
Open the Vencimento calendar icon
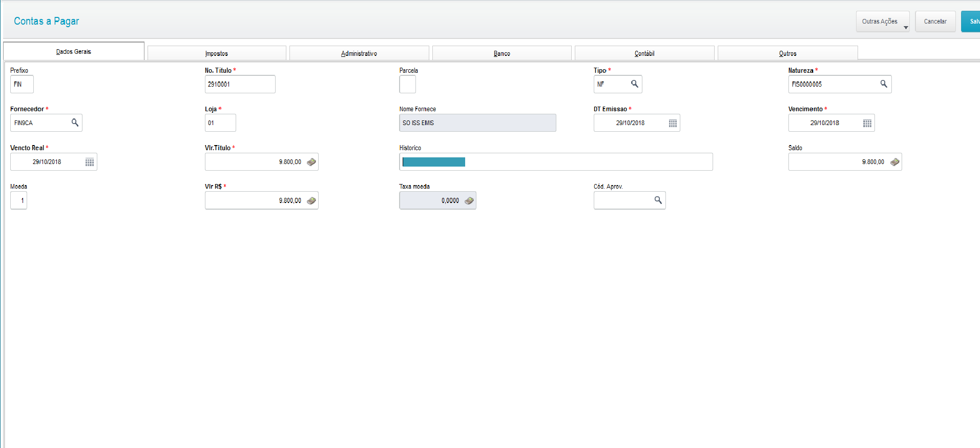pyautogui.click(x=867, y=123)
